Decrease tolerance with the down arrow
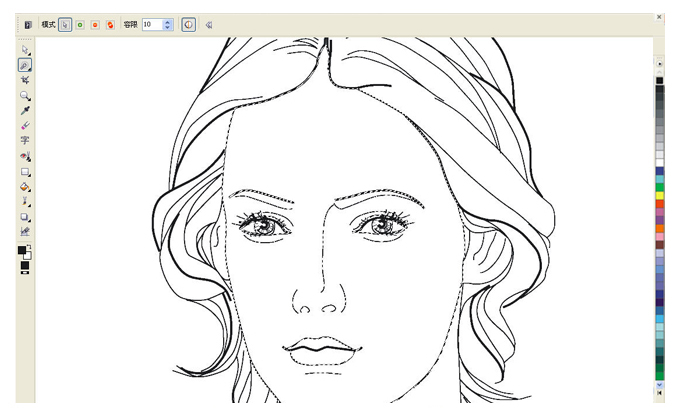Screen dimensions: 680x416 [x=168, y=27]
